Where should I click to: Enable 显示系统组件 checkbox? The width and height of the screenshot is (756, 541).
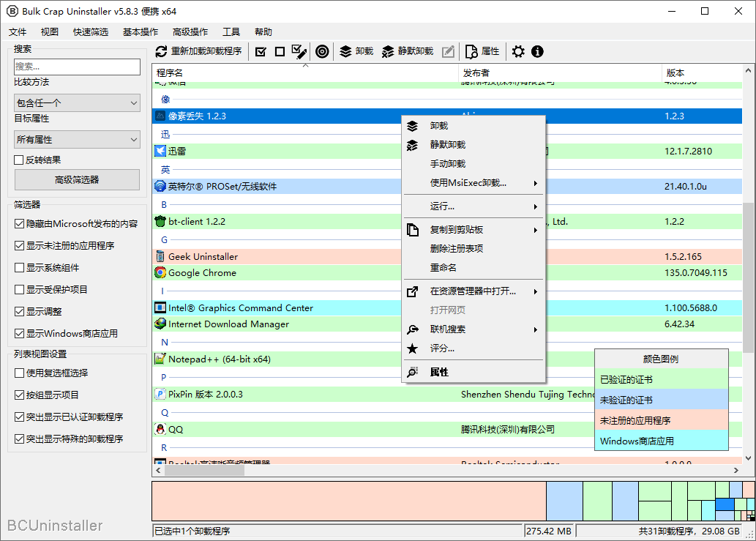coord(19,268)
